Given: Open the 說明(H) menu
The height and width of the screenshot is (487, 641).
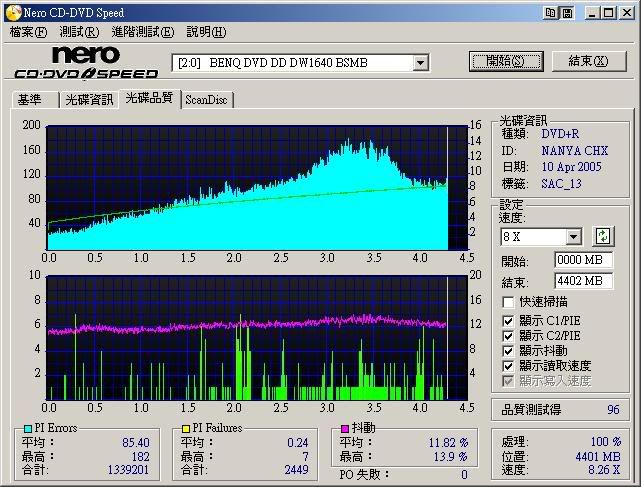Looking at the screenshot, I should (x=206, y=32).
